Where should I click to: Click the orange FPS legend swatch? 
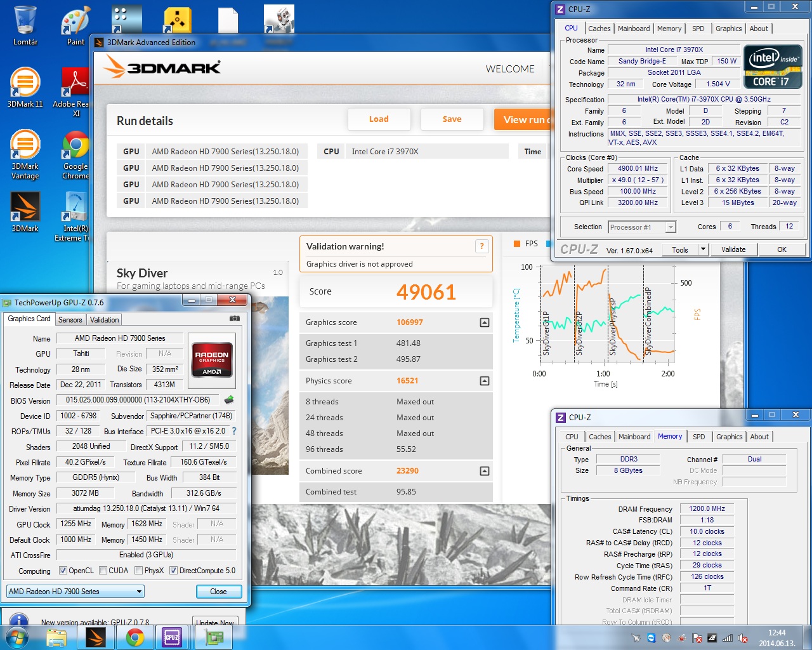[516, 244]
